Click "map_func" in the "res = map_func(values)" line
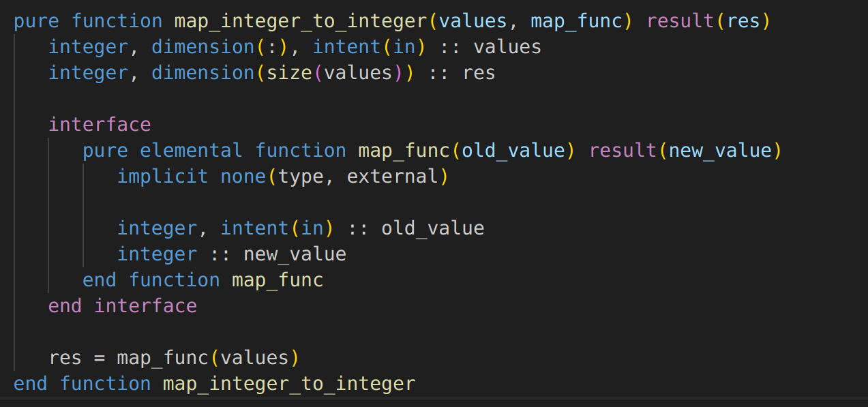The height and width of the screenshot is (407, 868). [x=162, y=358]
